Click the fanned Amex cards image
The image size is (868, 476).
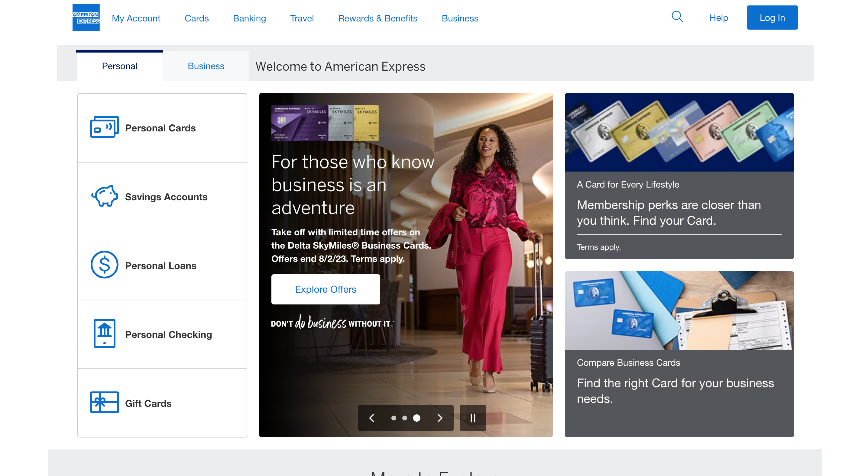(x=679, y=132)
